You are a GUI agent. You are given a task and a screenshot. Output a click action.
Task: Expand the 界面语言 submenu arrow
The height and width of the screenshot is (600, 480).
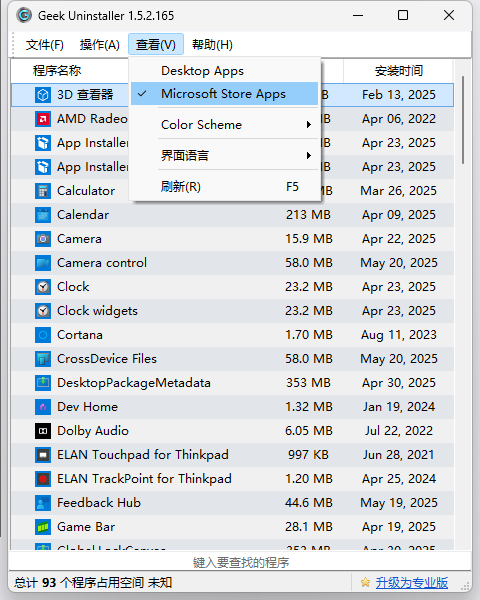tap(309, 156)
